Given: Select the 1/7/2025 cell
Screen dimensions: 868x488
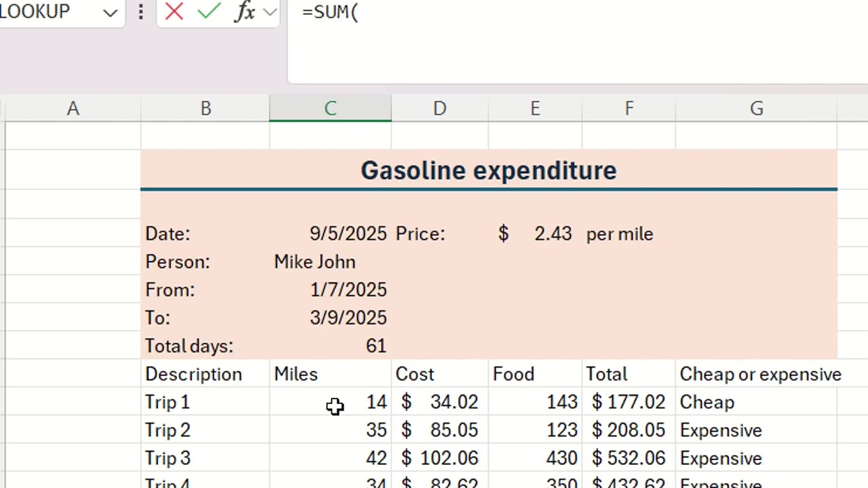Looking at the screenshot, I should pos(330,290).
